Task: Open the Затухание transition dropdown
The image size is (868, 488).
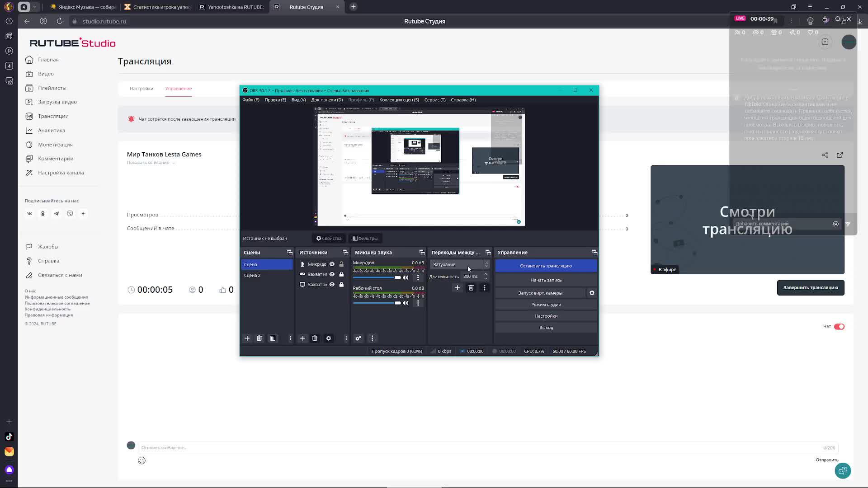Action: point(459,264)
